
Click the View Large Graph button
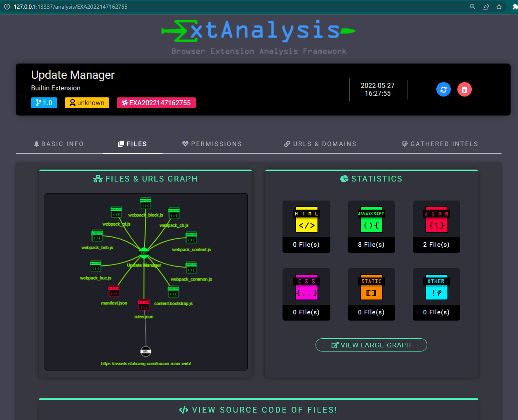coord(371,345)
